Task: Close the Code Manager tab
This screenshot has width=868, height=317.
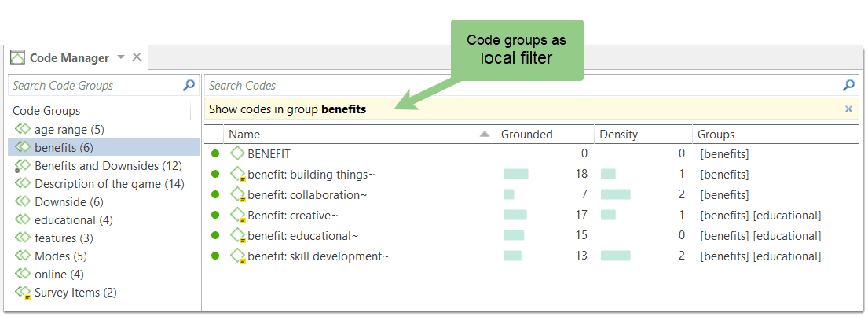Action: pyautogui.click(x=137, y=57)
